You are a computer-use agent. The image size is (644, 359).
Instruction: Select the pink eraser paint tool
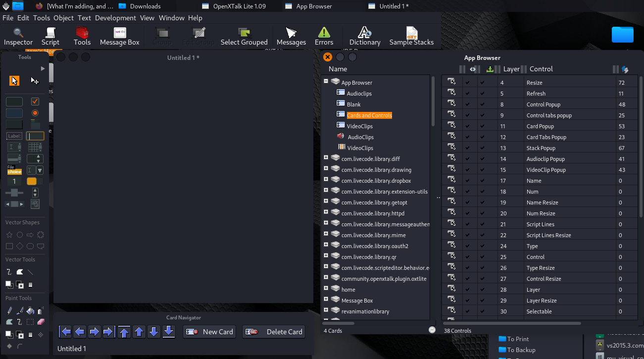point(41,322)
